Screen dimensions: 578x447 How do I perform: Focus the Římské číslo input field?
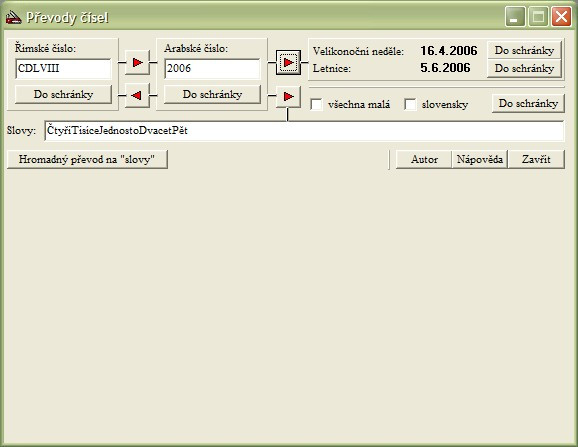(63, 69)
